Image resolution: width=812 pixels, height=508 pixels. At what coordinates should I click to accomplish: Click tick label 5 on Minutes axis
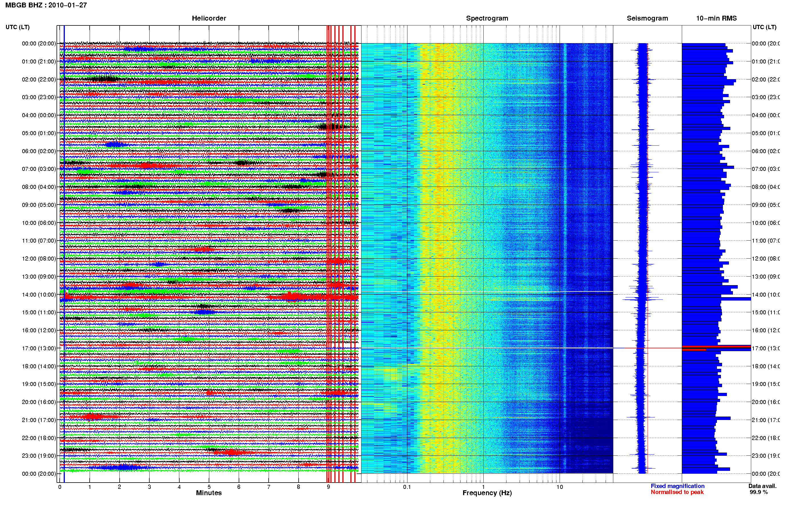(x=209, y=487)
